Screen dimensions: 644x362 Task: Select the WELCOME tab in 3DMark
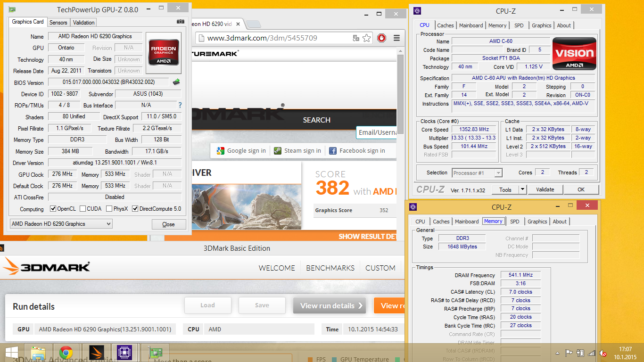pyautogui.click(x=277, y=268)
